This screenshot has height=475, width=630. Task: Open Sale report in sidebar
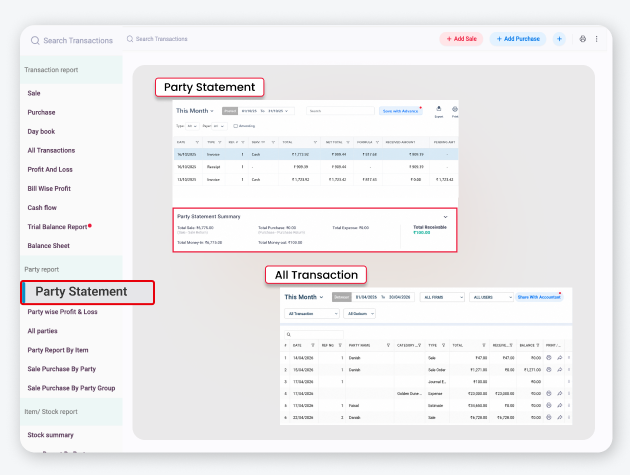[34, 93]
